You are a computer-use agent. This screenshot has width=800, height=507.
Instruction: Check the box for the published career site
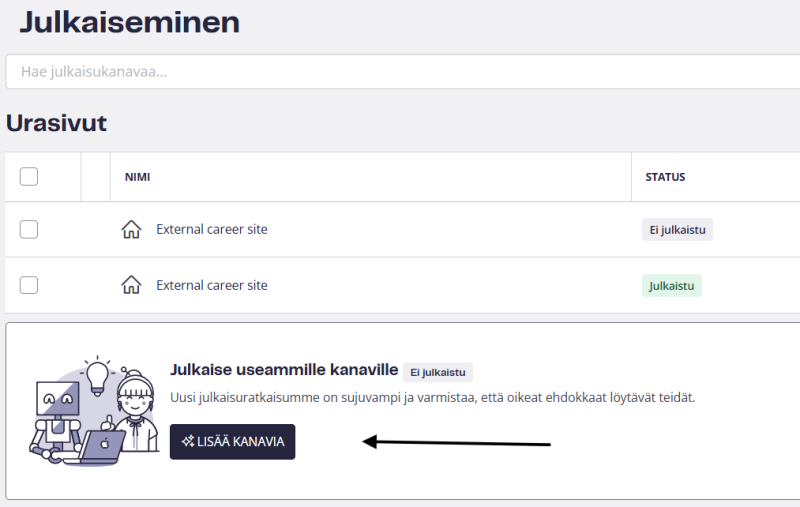point(29,285)
